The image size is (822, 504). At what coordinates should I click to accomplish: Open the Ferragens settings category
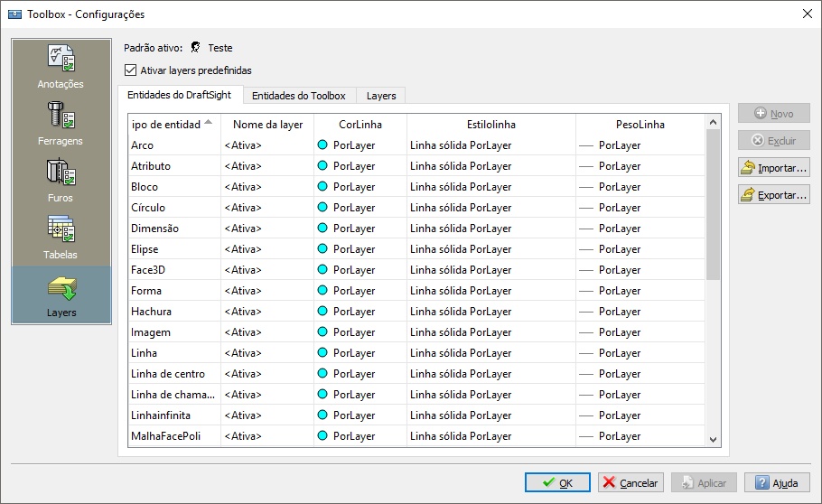[61, 124]
